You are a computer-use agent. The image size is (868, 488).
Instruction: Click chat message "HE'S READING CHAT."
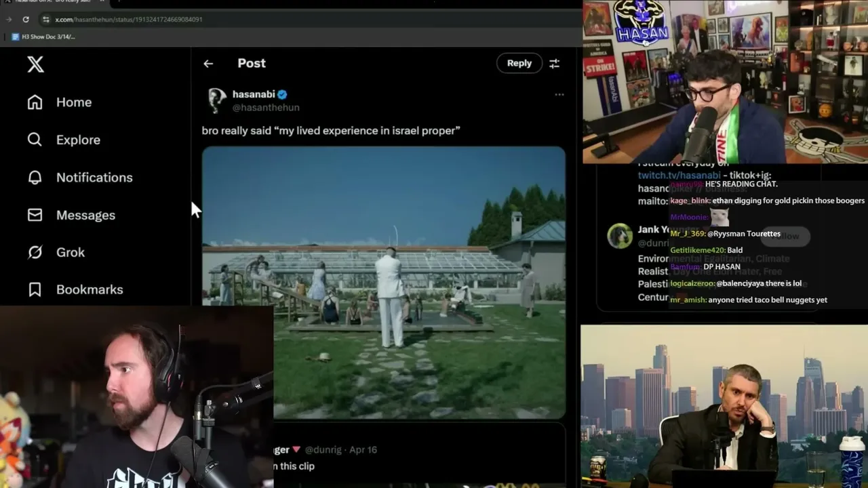(x=741, y=184)
